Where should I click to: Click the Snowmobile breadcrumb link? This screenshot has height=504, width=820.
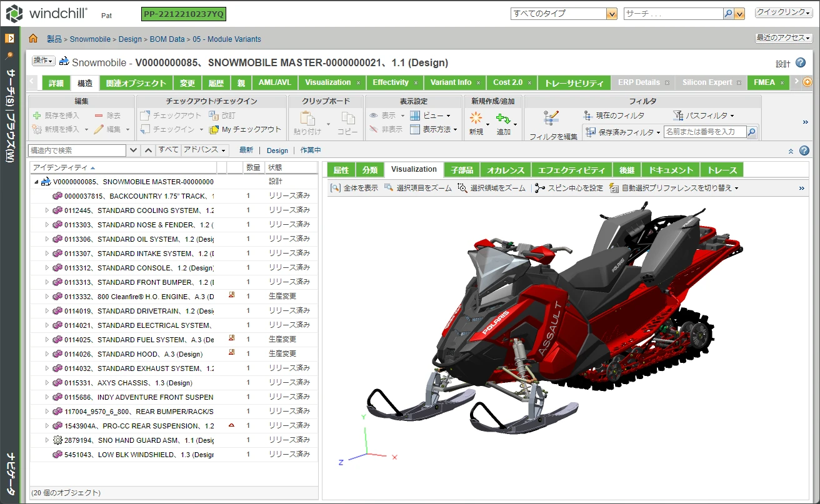pos(90,39)
